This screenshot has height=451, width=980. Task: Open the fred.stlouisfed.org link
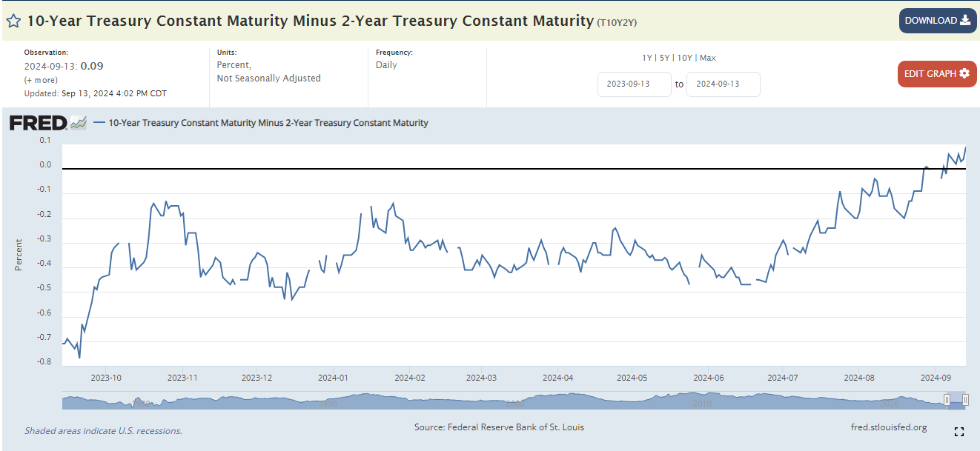coord(890,427)
